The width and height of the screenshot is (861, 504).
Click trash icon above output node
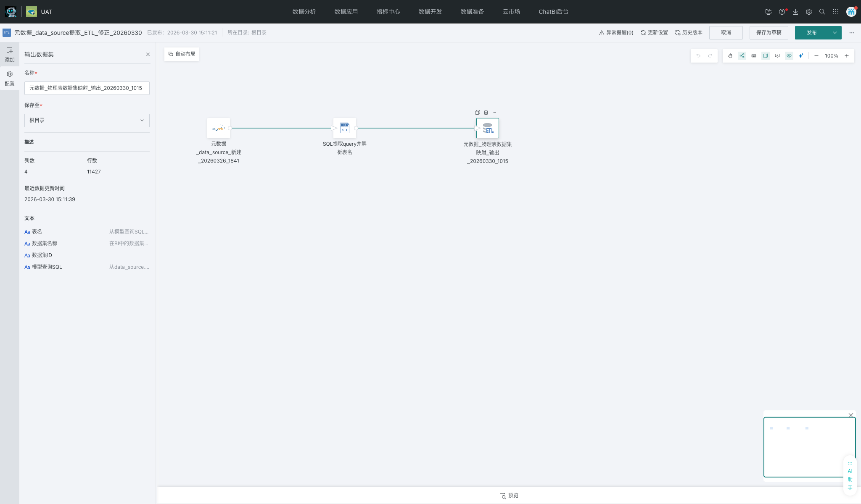[486, 113]
